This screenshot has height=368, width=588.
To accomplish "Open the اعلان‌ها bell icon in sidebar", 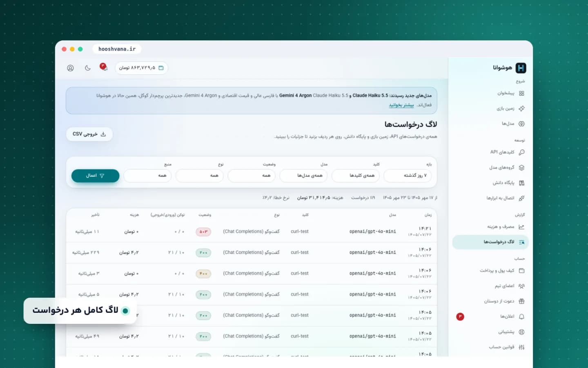I will click(x=521, y=316).
